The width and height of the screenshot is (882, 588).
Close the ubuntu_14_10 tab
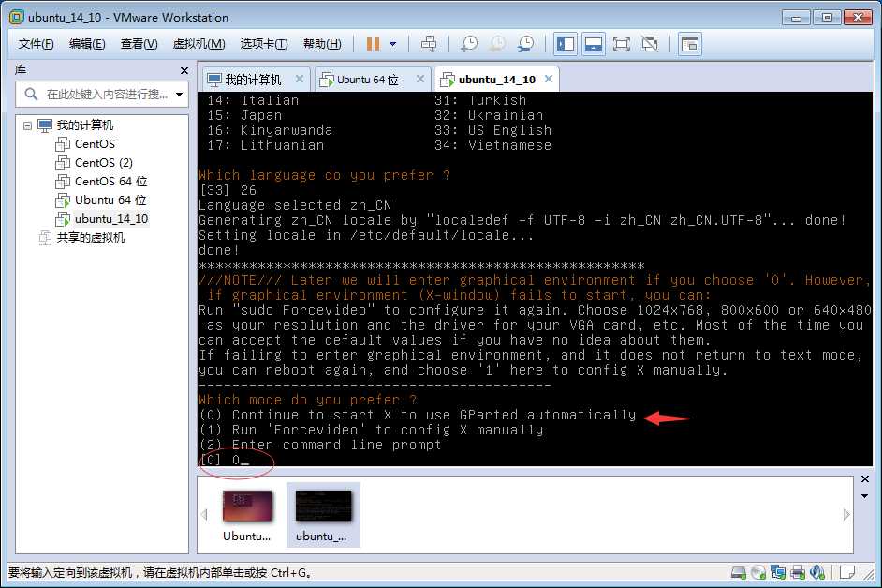[x=549, y=79]
